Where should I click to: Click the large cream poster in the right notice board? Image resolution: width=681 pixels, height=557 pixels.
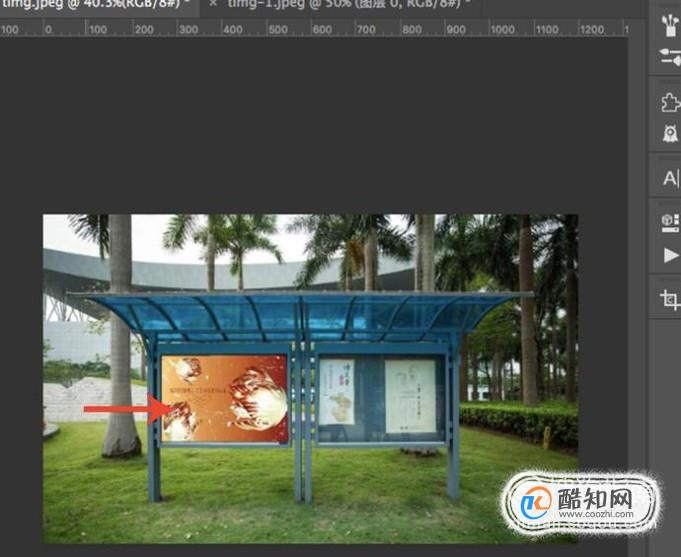click(x=410, y=396)
